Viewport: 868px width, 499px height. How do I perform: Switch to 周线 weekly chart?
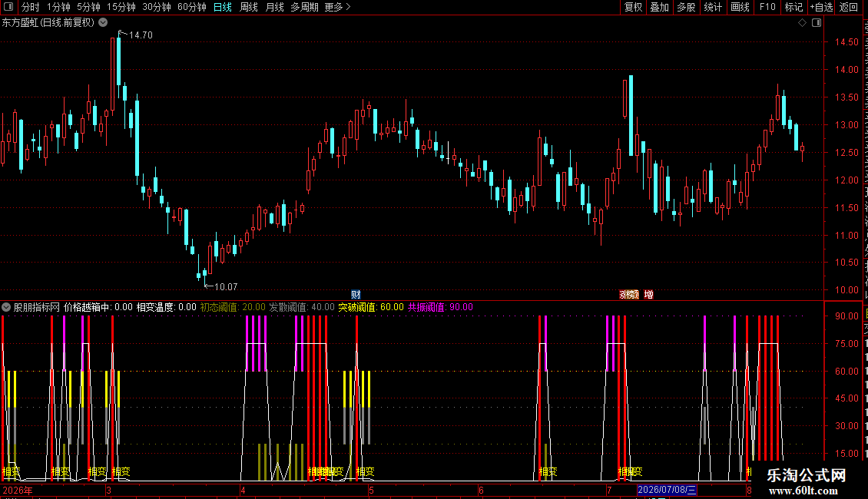pos(249,7)
